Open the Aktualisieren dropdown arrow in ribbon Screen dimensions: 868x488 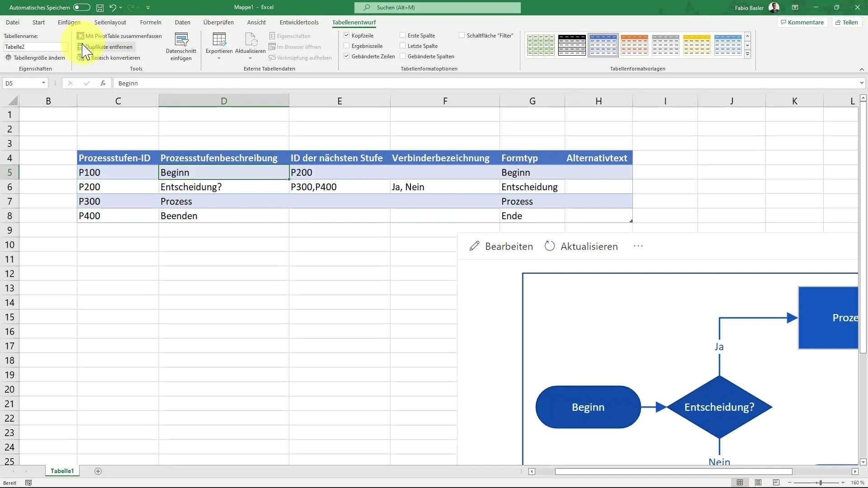coord(250,58)
